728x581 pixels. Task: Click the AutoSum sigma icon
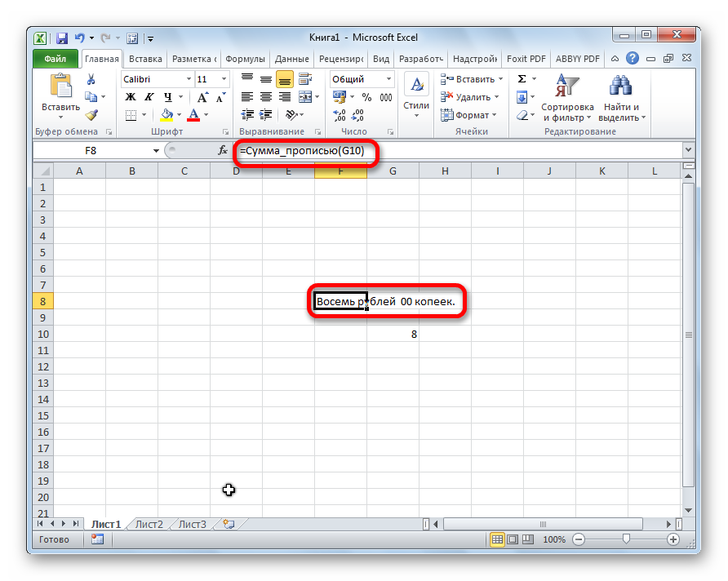(522, 79)
